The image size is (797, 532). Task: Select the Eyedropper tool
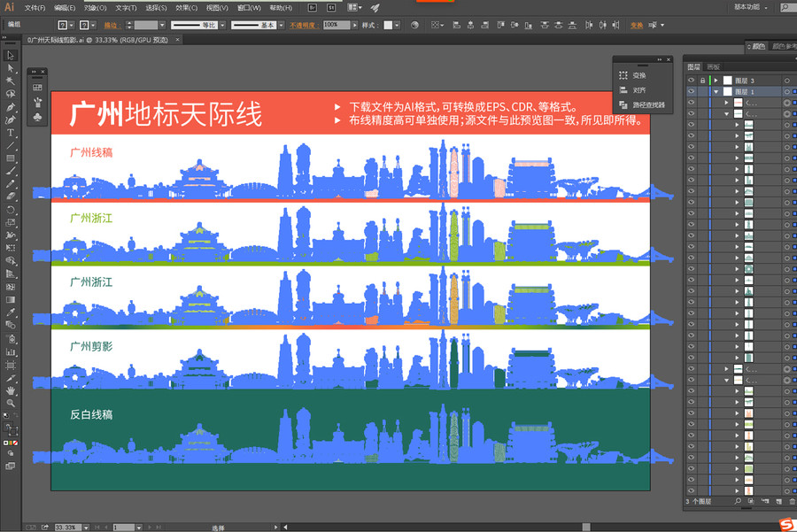(10, 312)
